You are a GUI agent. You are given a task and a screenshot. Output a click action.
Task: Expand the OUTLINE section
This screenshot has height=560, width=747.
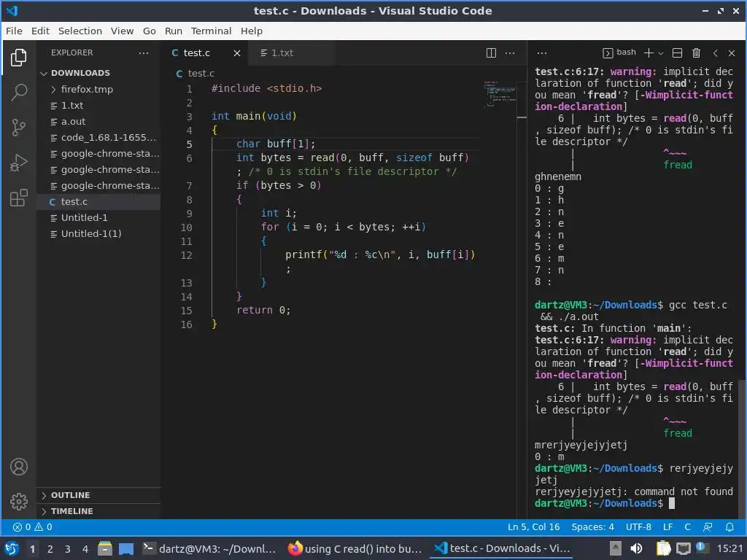[x=98, y=495]
